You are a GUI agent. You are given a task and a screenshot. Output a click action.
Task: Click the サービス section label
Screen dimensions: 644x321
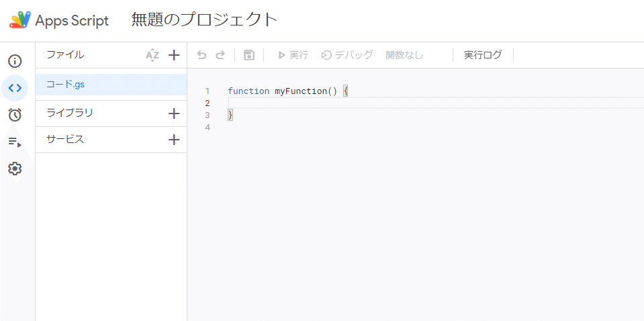pyautogui.click(x=65, y=139)
